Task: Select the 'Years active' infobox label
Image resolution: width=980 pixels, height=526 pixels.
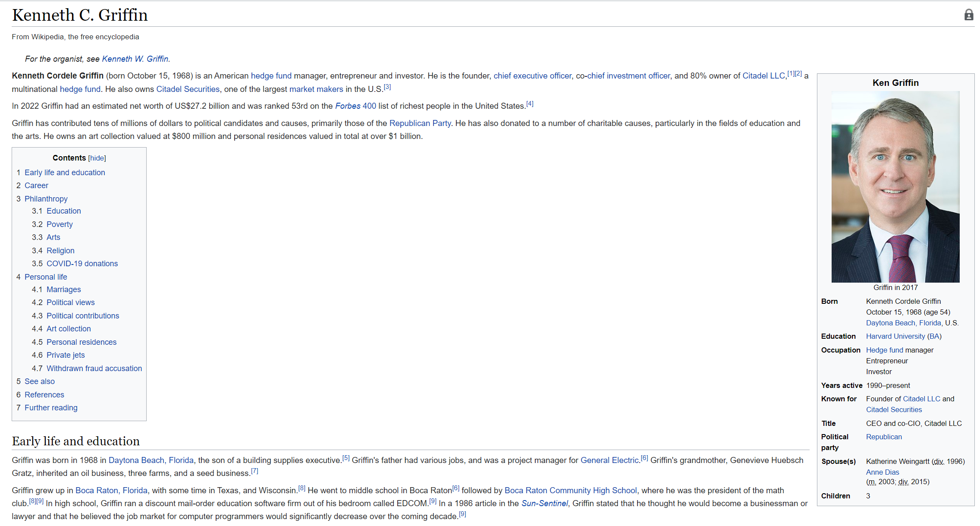Action: (x=842, y=386)
